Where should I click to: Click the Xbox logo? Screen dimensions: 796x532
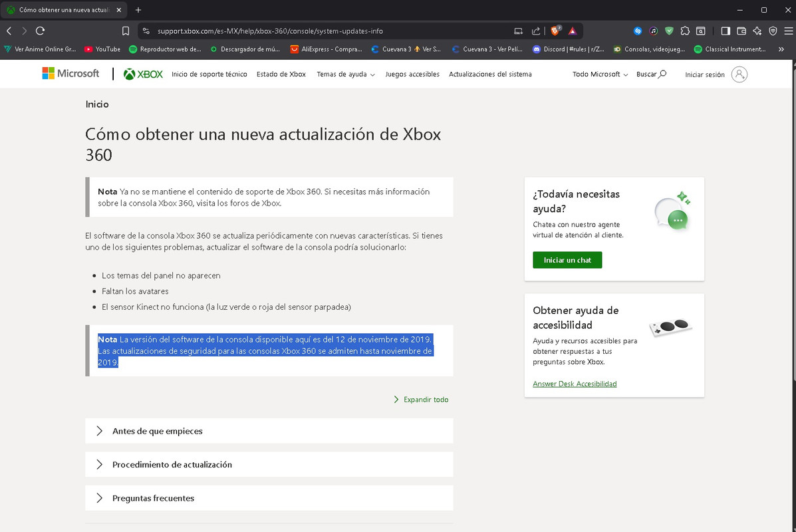point(143,74)
